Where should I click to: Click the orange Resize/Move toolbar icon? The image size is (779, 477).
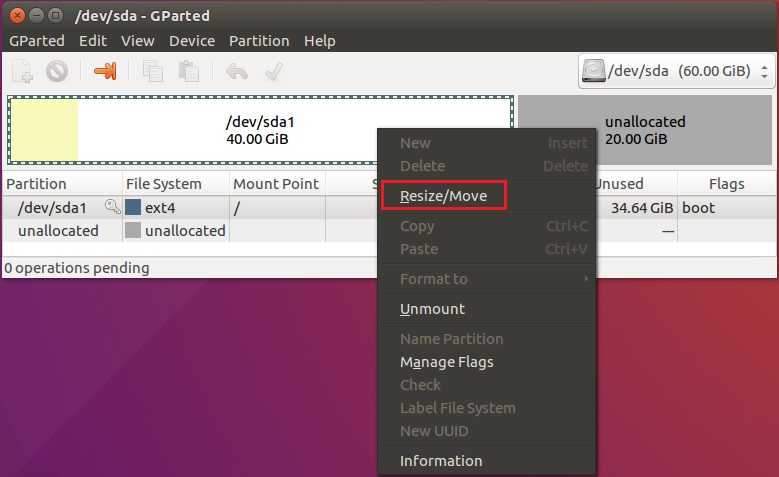(105, 72)
